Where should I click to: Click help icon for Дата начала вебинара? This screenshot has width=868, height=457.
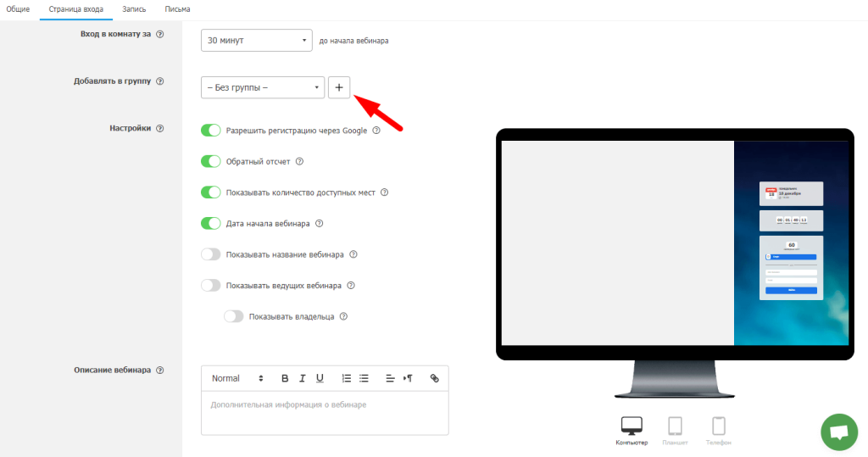pos(320,224)
